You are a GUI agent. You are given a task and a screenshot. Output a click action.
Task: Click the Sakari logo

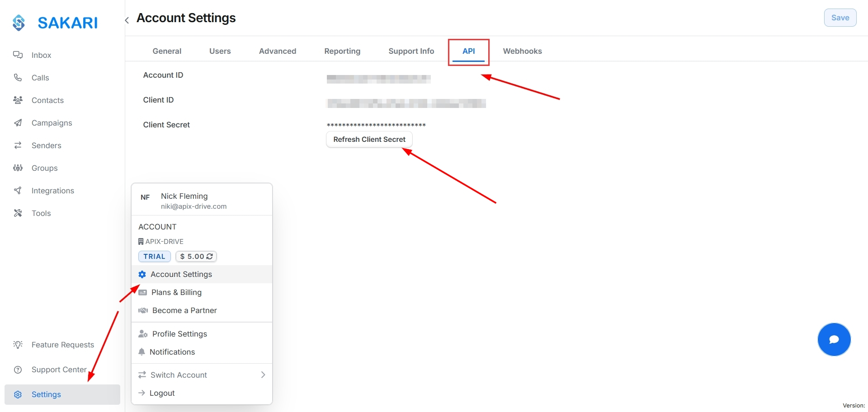pyautogui.click(x=55, y=23)
